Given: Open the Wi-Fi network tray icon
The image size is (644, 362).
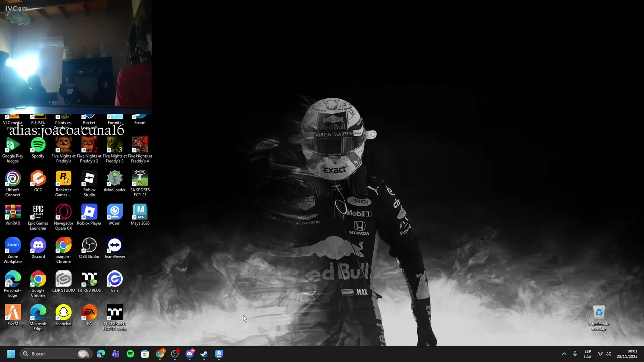Looking at the screenshot, I should (600, 354).
